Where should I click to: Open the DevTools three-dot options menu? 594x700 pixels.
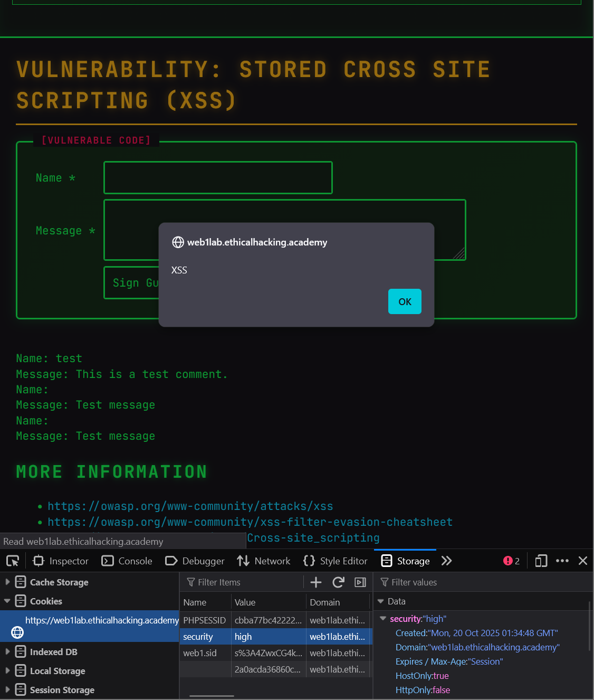tap(562, 561)
